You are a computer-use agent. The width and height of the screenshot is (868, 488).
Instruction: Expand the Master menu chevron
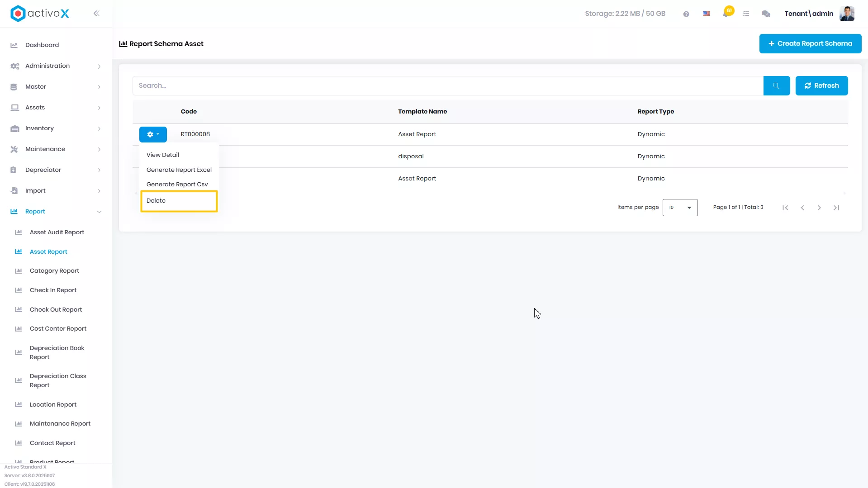[99, 87]
